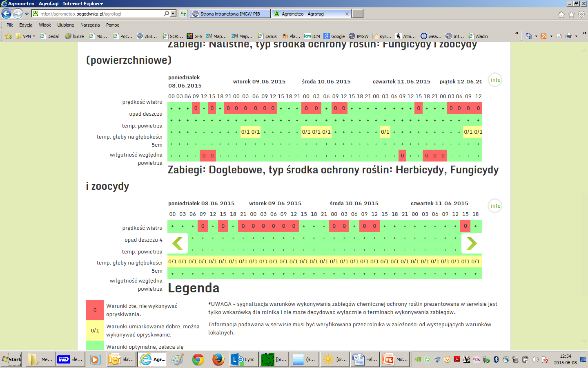This screenshot has width=588, height=368.
Task: Open the Ulubione menu
Action: pyautogui.click(x=66, y=25)
